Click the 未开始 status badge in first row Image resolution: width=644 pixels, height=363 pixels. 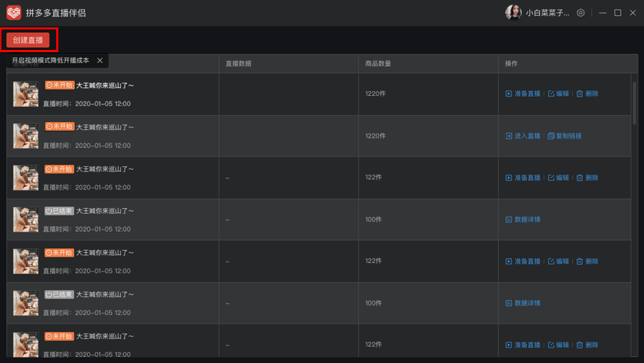[x=59, y=86]
